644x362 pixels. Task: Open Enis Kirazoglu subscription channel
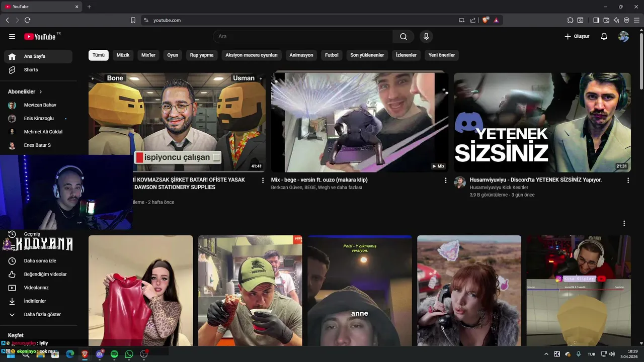38,118
